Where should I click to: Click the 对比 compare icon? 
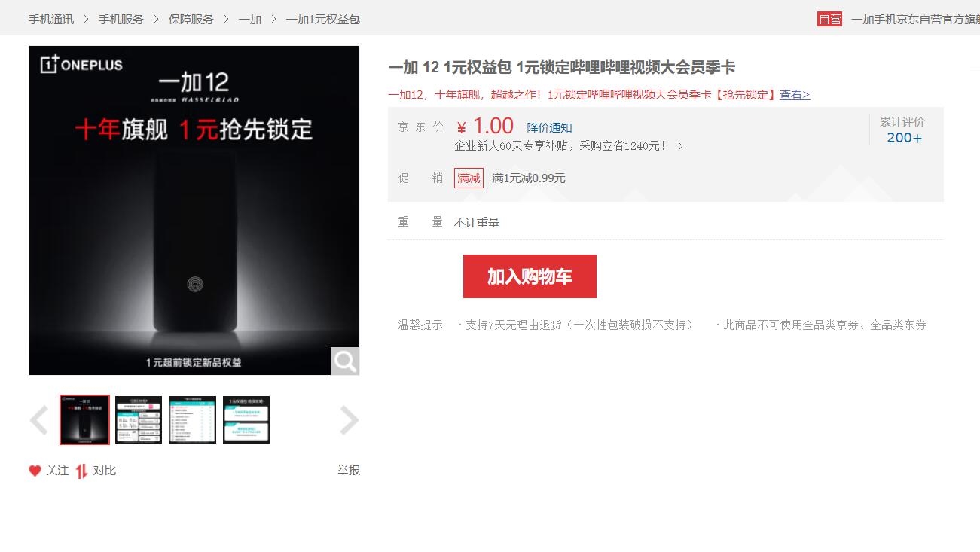[82, 471]
